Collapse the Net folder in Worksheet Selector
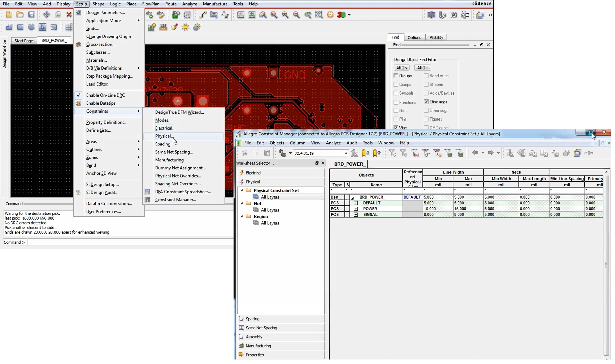615x364 pixels. coord(242,203)
